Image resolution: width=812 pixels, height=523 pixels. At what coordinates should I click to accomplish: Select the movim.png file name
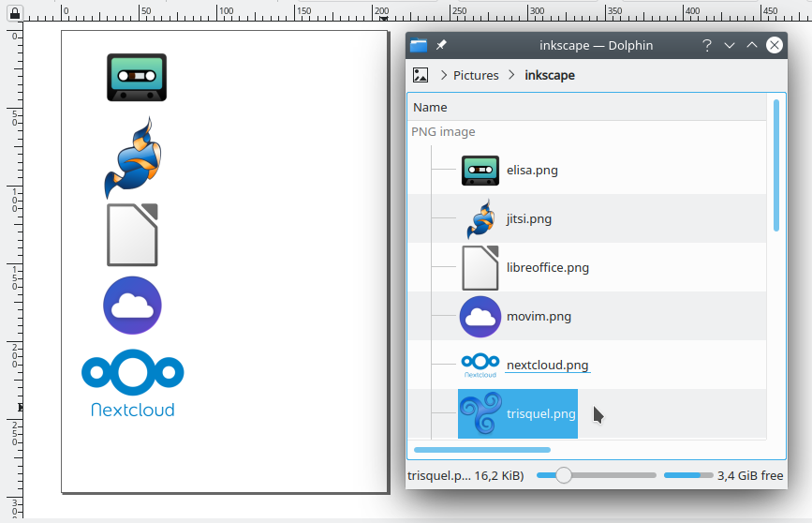(539, 316)
